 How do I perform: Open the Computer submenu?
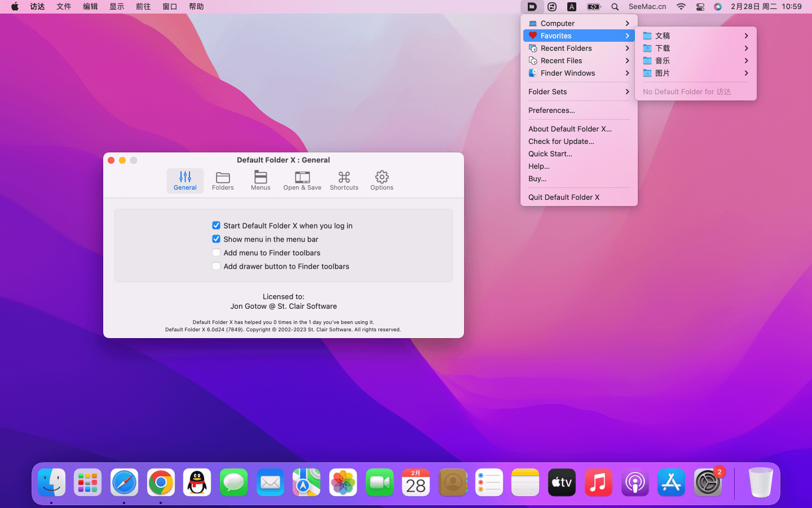pos(579,23)
